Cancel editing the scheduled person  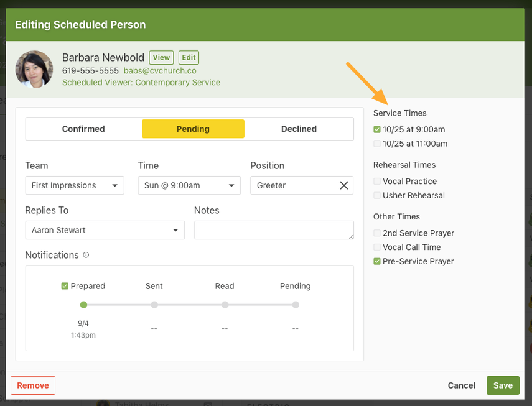(x=462, y=385)
